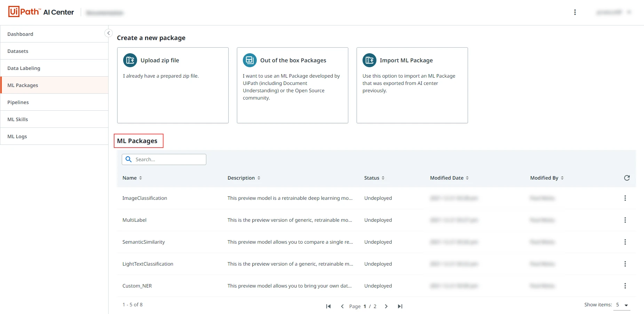
Task: Open the ImageClassification package
Action: point(145,198)
